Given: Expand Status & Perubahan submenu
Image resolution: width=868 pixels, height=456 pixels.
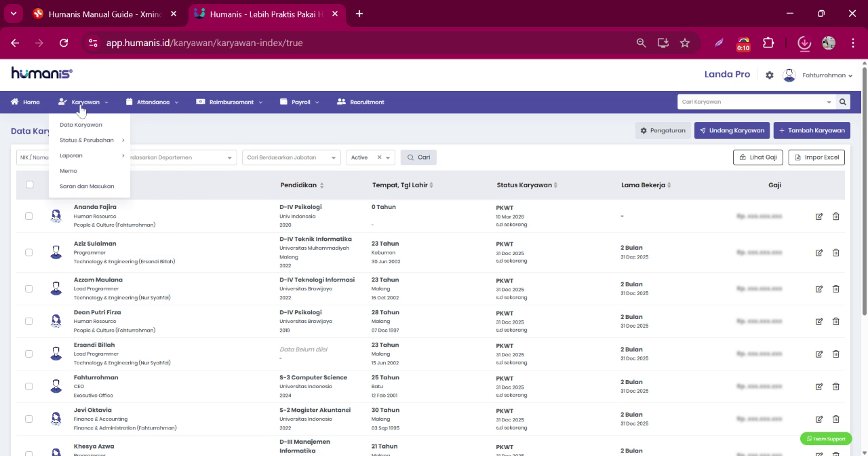Looking at the screenshot, I should (92, 140).
